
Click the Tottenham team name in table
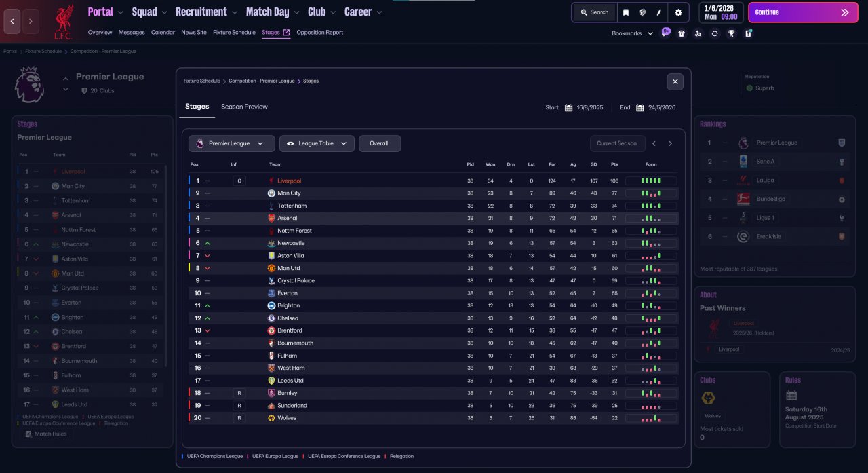[x=292, y=206]
